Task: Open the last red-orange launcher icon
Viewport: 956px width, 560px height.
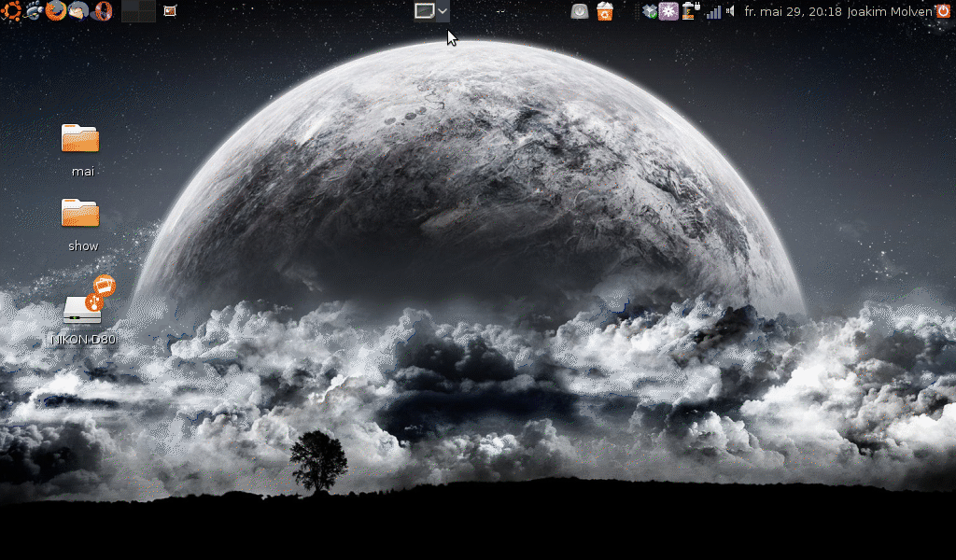Action: pyautogui.click(x=103, y=11)
